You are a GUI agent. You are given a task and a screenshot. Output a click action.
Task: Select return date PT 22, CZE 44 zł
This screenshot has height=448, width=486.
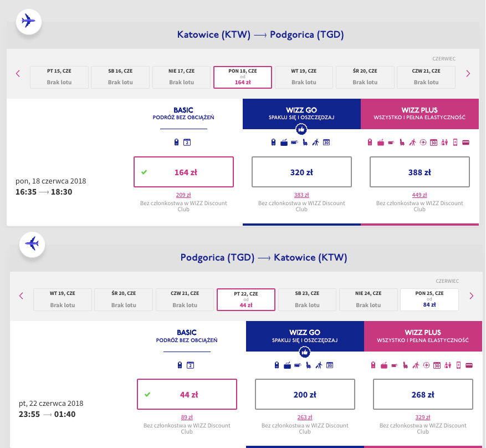click(x=246, y=299)
